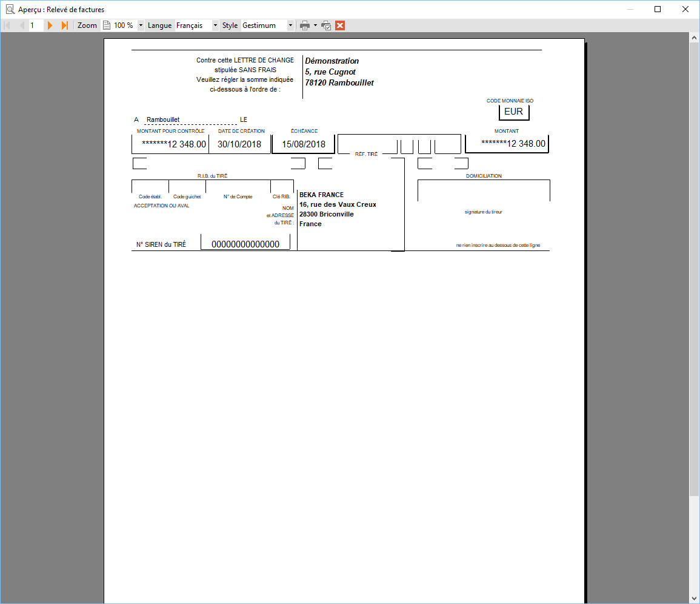The height and width of the screenshot is (604, 700).
Task: Go to the next page
Action: coord(50,25)
